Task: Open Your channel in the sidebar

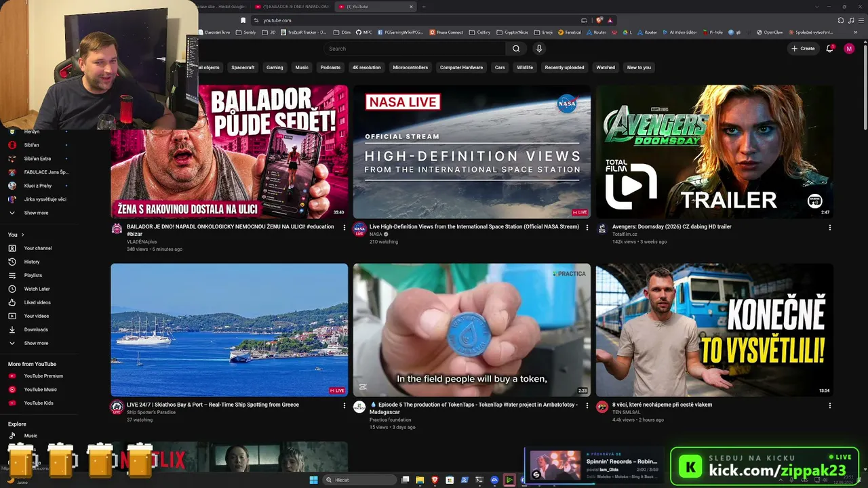Action: tap(38, 248)
